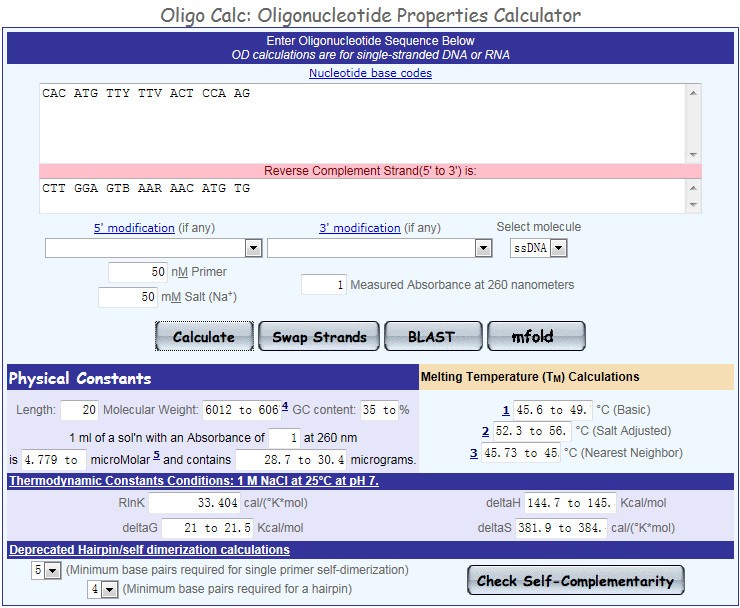Open self-dimerization minimum base pairs dropdown

click(x=46, y=570)
